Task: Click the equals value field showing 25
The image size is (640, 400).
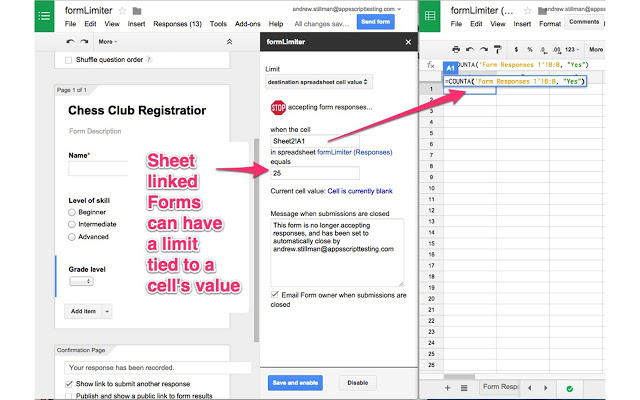Action: [315, 173]
